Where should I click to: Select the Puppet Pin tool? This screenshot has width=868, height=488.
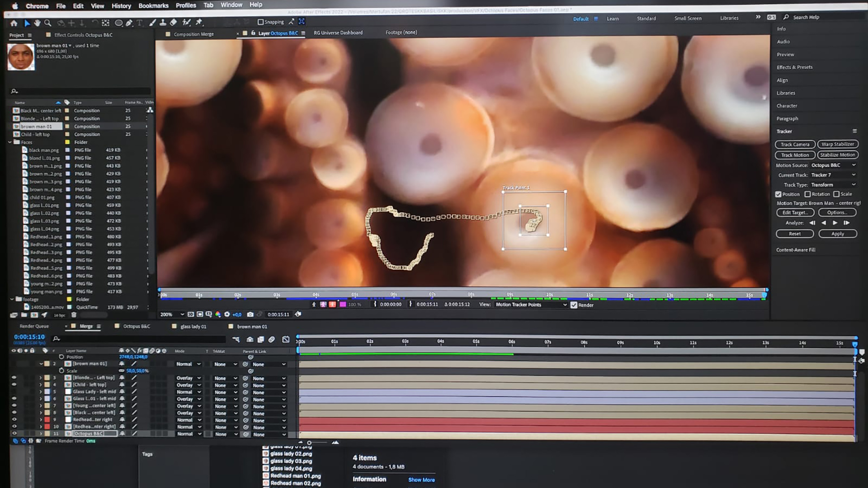(x=199, y=22)
